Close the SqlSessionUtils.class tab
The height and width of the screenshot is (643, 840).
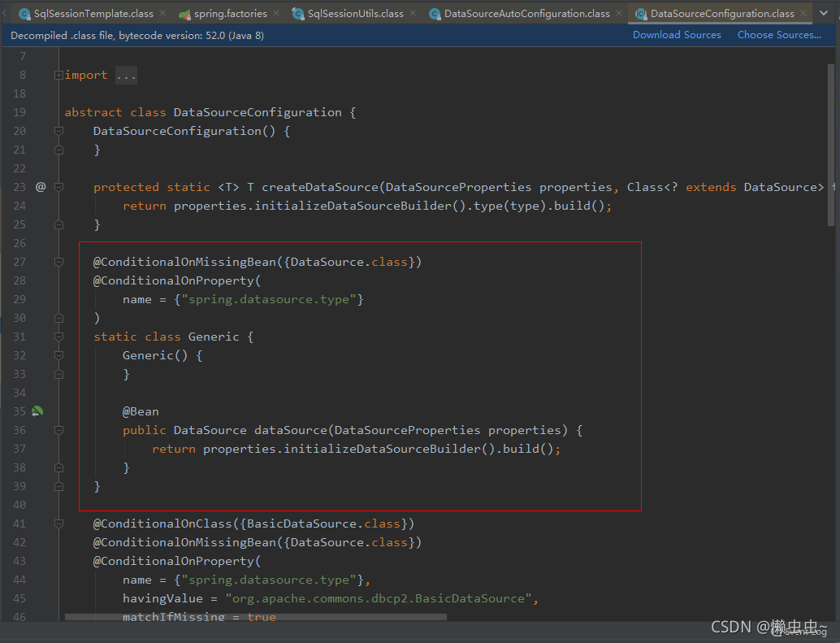413,13
